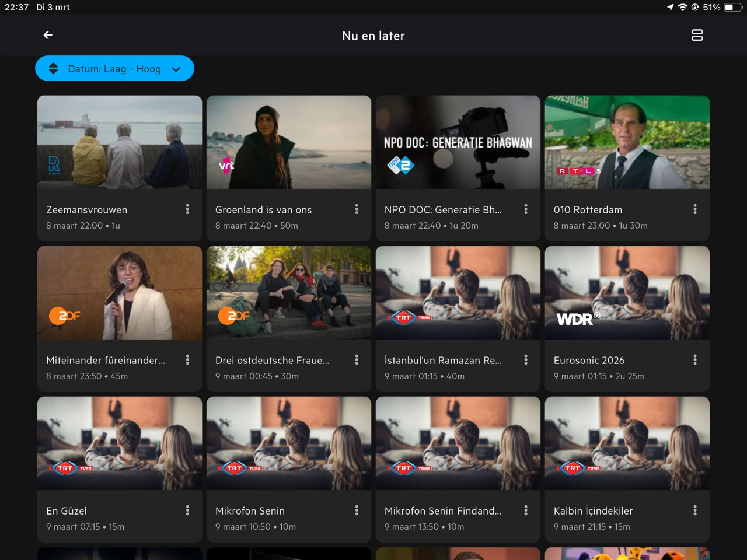The width and height of the screenshot is (747, 560).
Task: Open the NPO DOC Generatie Bhagwan thumbnail
Action: (458, 142)
